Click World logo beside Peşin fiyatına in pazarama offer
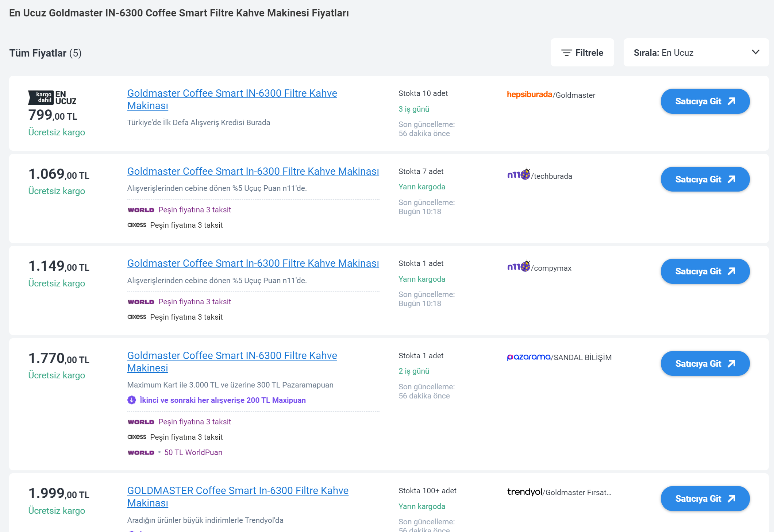The height and width of the screenshot is (532, 774). click(141, 422)
